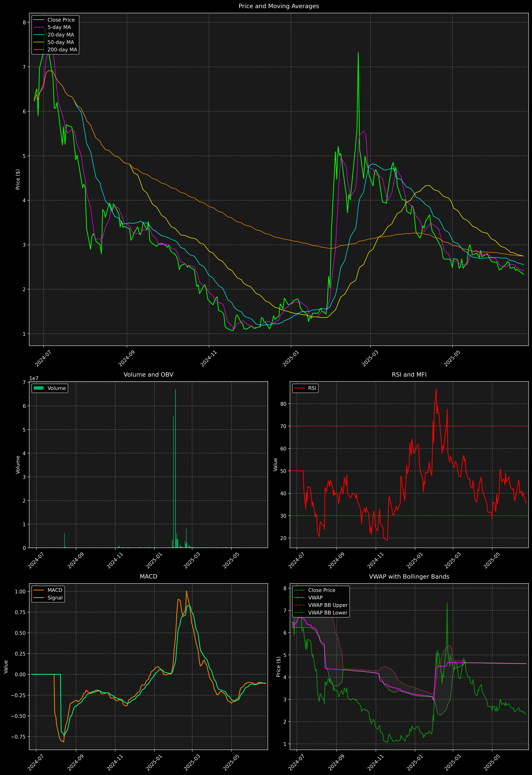Click the tallest volume bar near 2025-02
This screenshot has height=775, width=532.
point(176,469)
